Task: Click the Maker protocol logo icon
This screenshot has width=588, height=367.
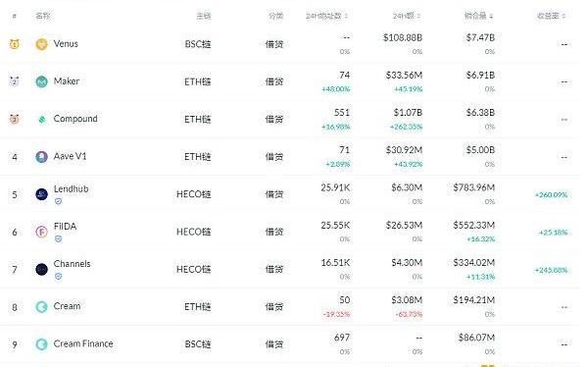Action: tap(41, 81)
